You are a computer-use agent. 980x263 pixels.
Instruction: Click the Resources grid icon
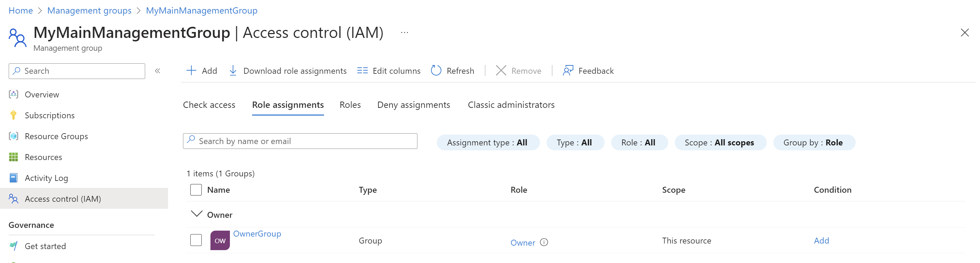14,157
